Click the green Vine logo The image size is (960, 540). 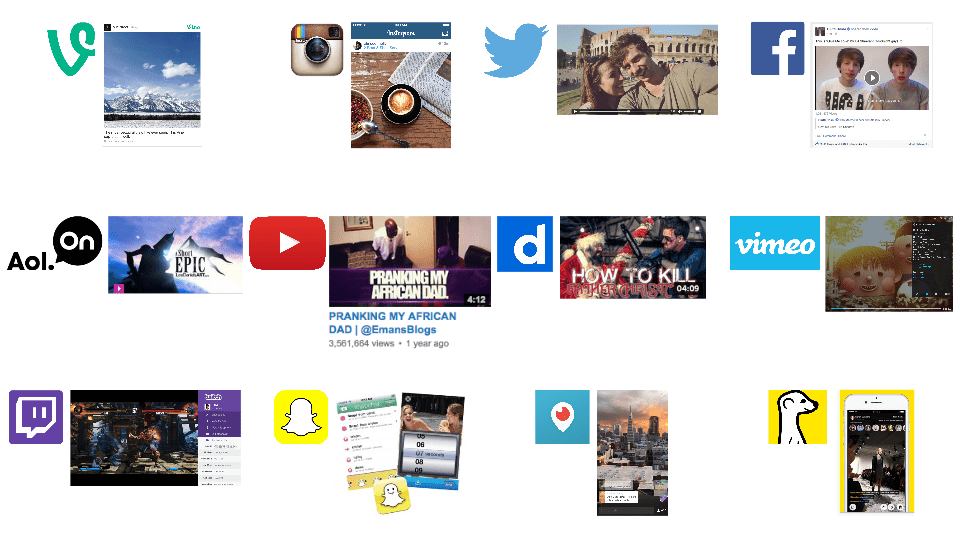click(x=72, y=49)
